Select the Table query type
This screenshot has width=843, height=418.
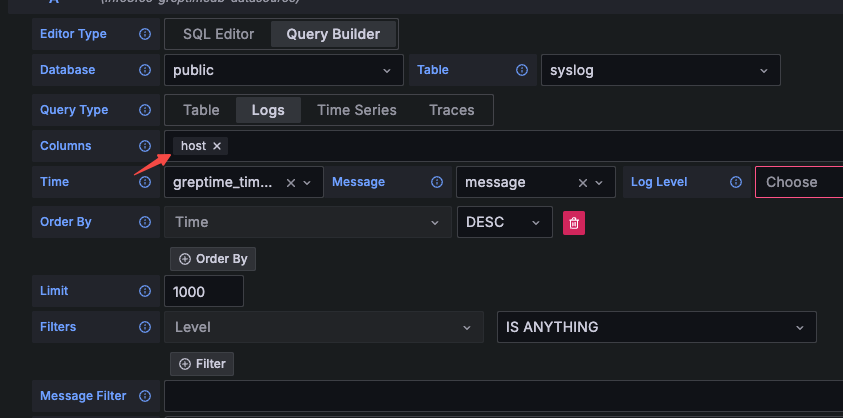point(201,110)
